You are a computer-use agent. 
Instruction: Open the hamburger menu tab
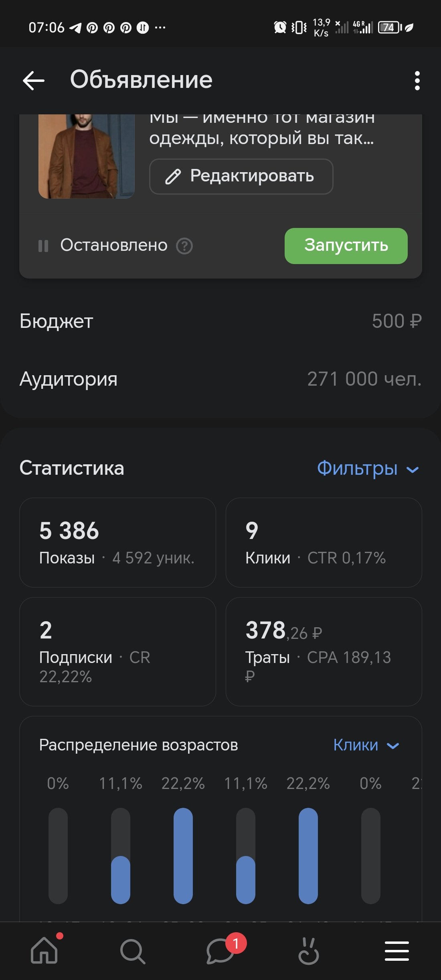coord(396,951)
